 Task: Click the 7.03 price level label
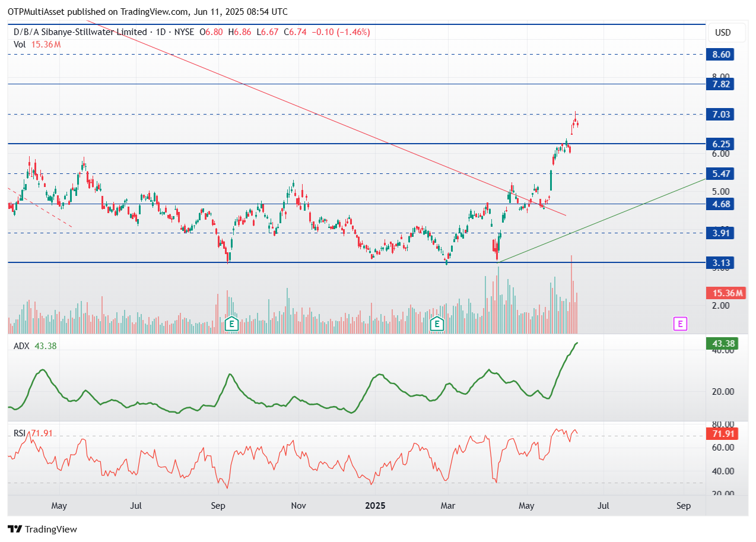pos(720,115)
